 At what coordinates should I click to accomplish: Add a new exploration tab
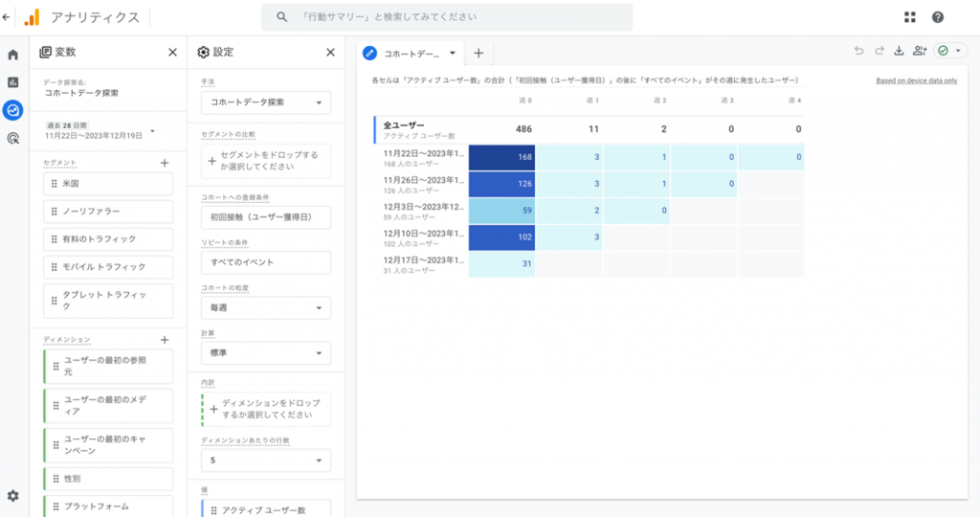(479, 54)
